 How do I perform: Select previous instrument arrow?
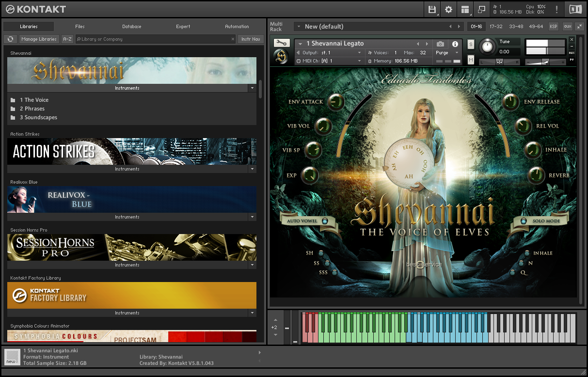pyautogui.click(x=418, y=44)
